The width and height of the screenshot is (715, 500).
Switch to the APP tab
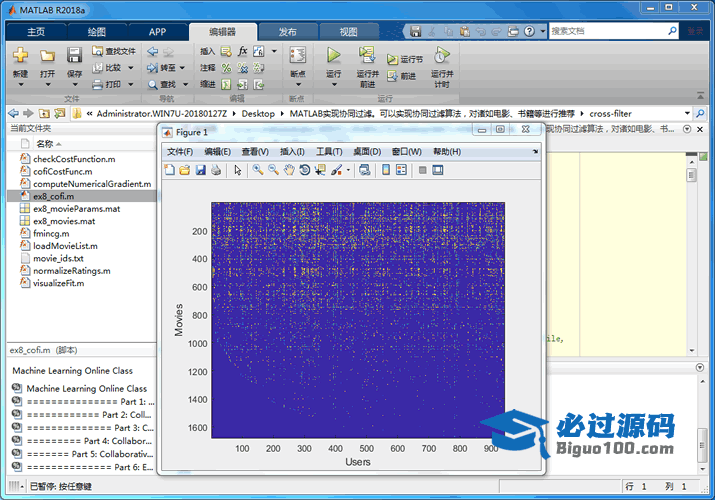[157, 31]
